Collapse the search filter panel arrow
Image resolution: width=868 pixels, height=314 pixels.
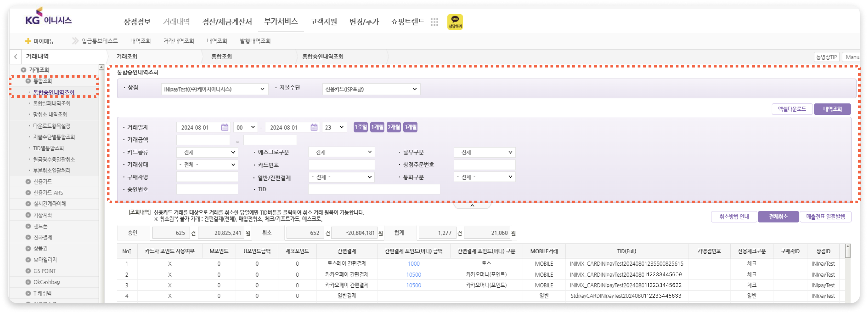(472, 205)
